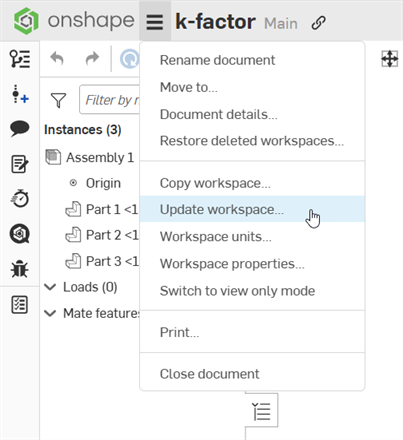This screenshot has height=440, width=403.
Task: Click the redo arrow
Action: tap(92, 59)
